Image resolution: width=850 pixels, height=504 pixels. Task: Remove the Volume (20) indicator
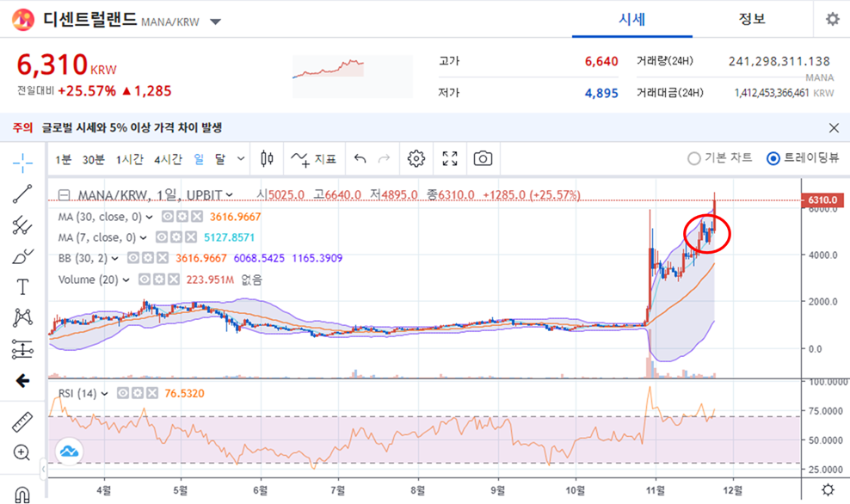(173, 280)
